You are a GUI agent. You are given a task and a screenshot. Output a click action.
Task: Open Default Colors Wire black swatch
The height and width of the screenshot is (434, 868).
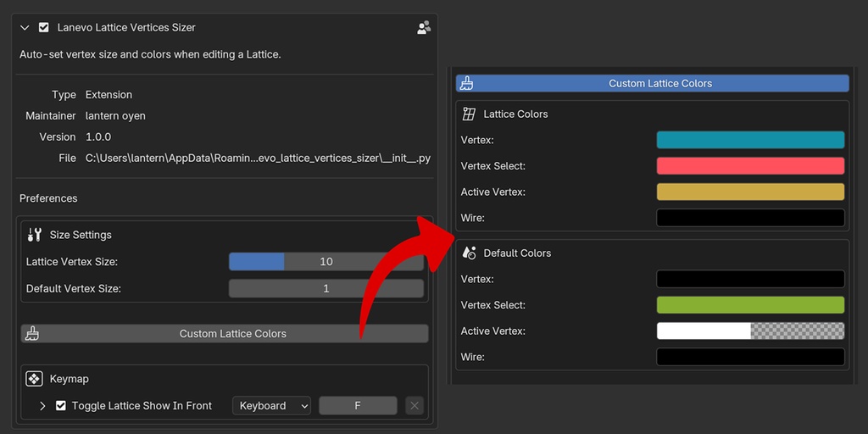[x=750, y=357]
